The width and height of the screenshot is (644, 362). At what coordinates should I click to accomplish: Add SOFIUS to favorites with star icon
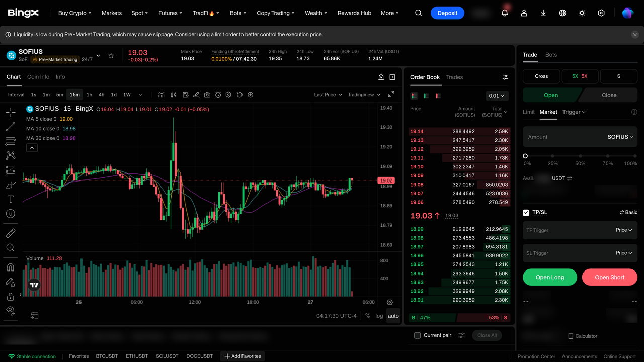111,55
